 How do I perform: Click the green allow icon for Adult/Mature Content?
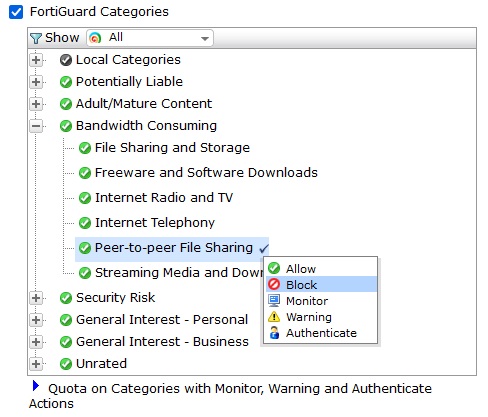66,104
